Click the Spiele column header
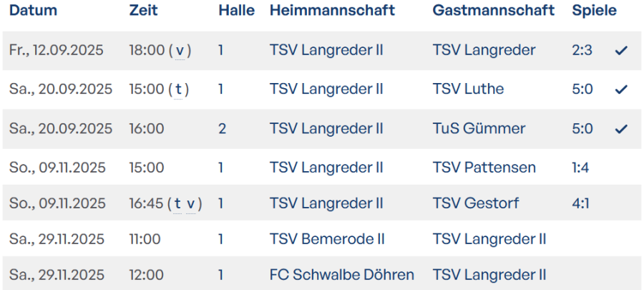Image resolution: width=644 pixels, height=290 pixels. point(594,11)
